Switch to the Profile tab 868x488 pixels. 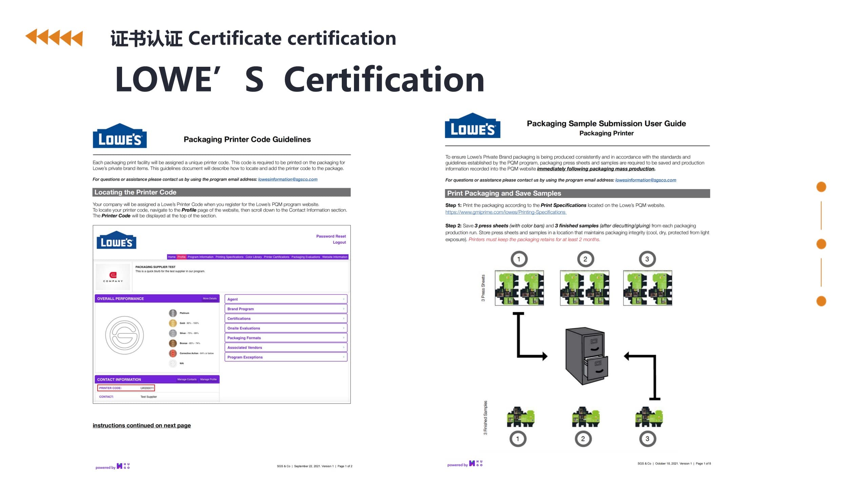point(181,257)
